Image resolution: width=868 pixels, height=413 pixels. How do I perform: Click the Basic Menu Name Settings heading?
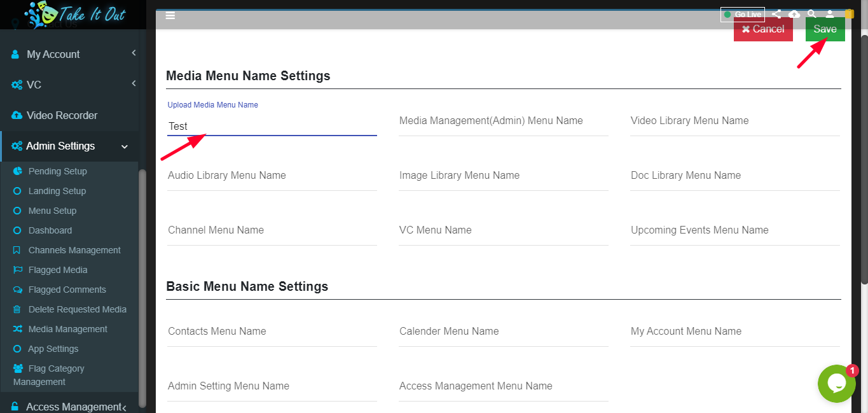247,286
